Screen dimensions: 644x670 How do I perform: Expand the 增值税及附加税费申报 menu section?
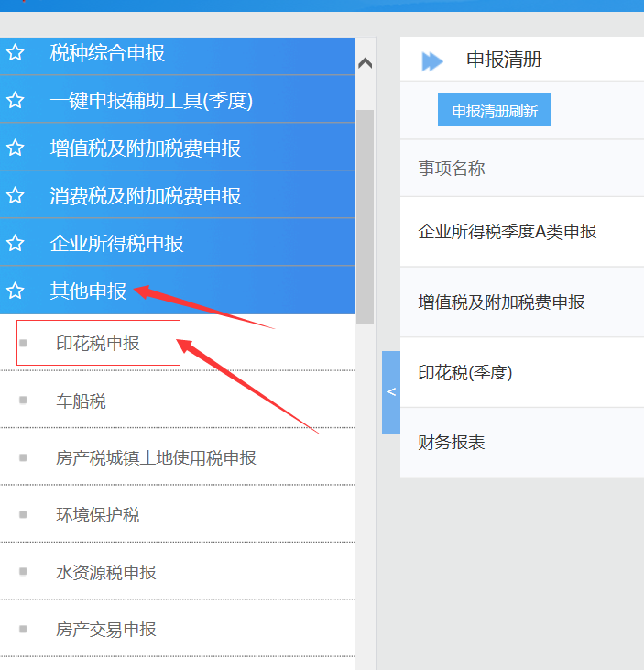(x=178, y=147)
